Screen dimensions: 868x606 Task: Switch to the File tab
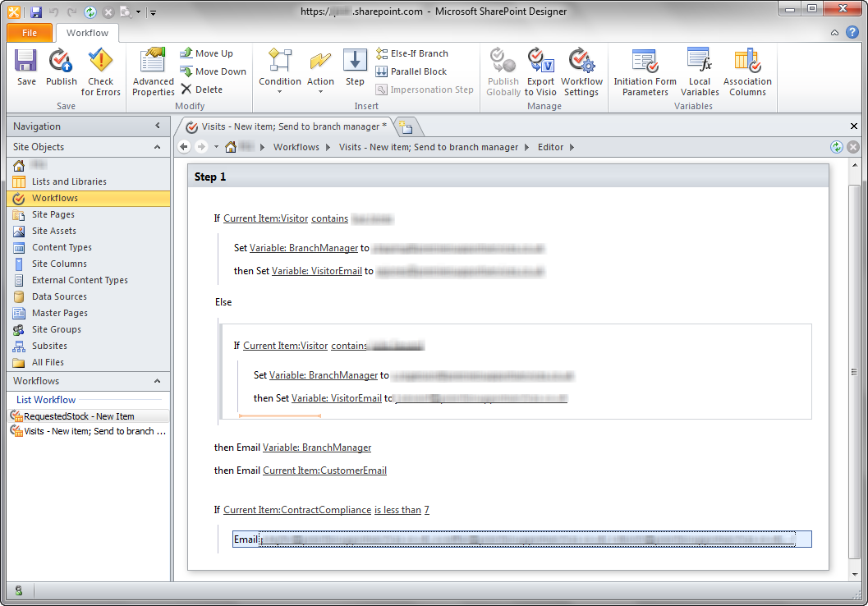pyautogui.click(x=29, y=32)
